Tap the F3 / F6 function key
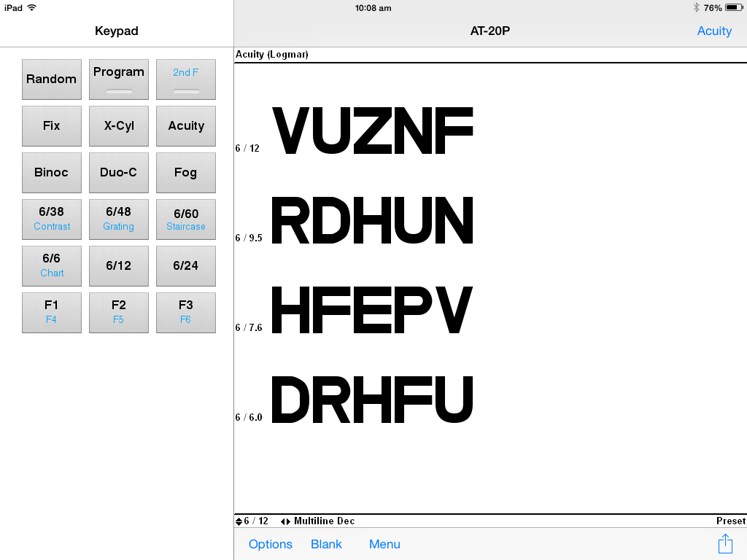The width and height of the screenshot is (747, 560). (x=186, y=312)
